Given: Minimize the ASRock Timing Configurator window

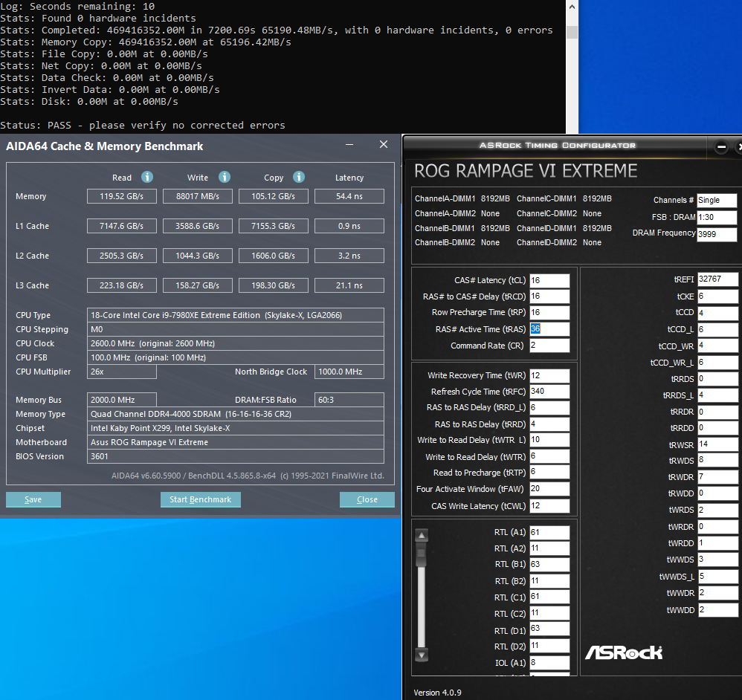Looking at the screenshot, I should pos(721,147).
